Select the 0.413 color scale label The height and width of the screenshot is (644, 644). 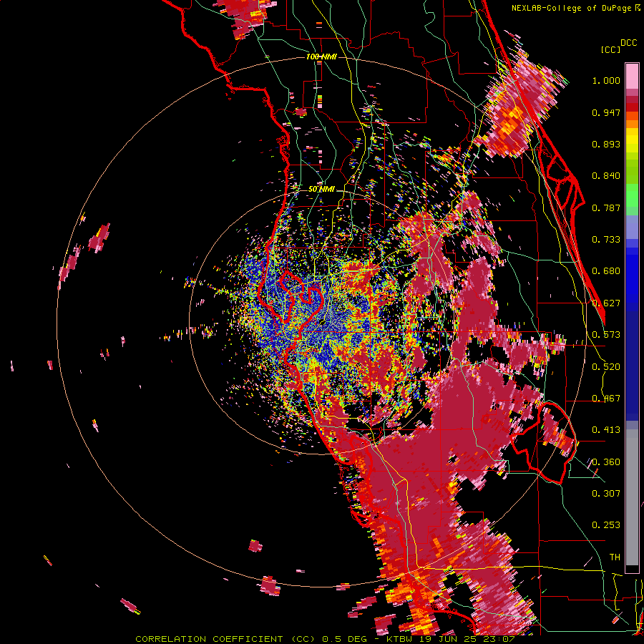coord(606,430)
